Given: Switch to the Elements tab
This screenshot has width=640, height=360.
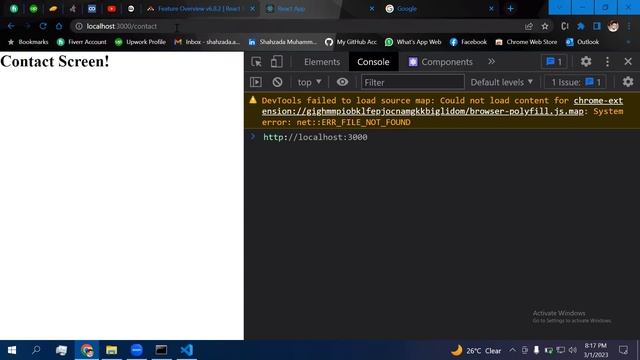Looking at the screenshot, I should click(322, 62).
